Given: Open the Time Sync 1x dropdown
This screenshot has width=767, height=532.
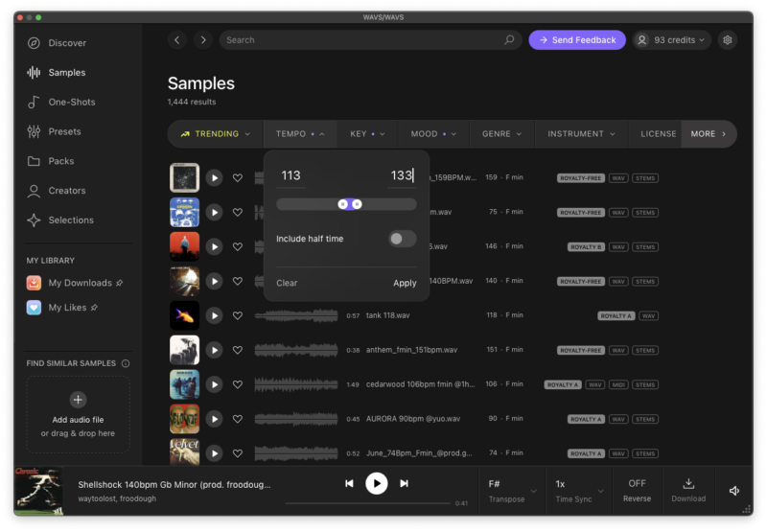Looking at the screenshot, I should click(x=578, y=490).
